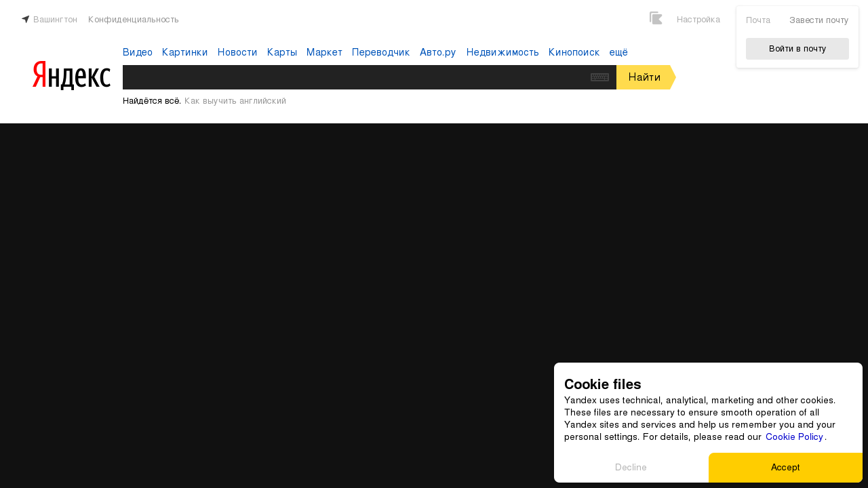
Task: Switch to the Видео tab
Action: (x=138, y=52)
